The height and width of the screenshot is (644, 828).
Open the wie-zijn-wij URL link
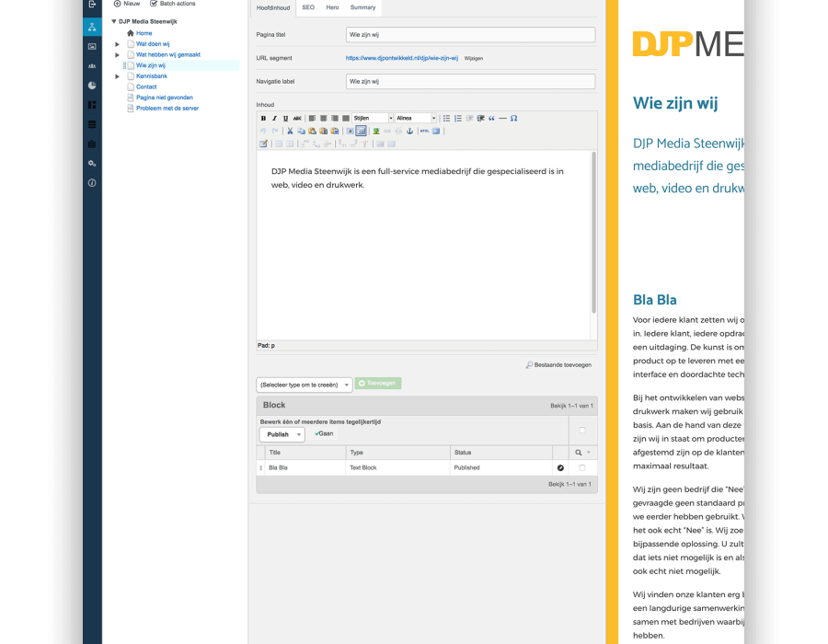pyautogui.click(x=402, y=58)
